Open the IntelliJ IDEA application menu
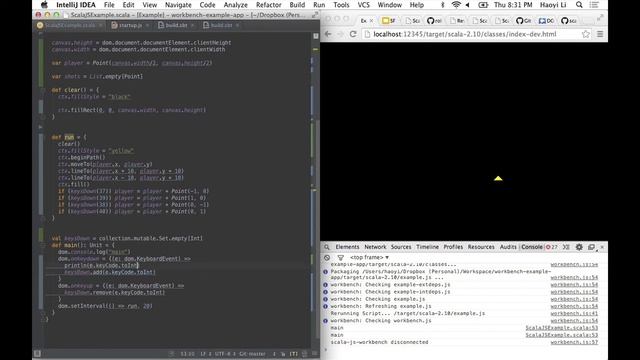 pyautogui.click(x=76, y=5)
